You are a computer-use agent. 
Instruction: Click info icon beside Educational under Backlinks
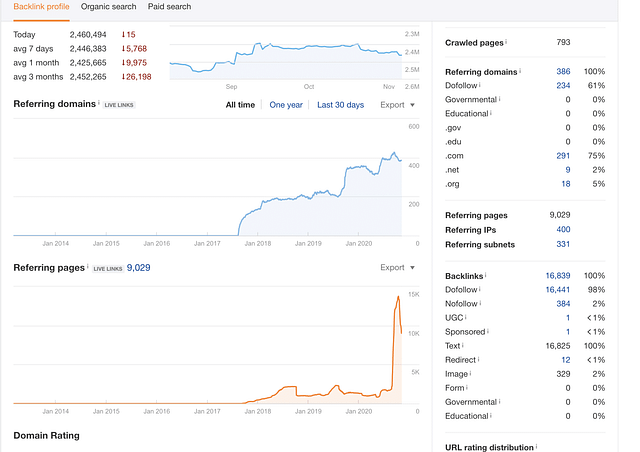pos(491,415)
